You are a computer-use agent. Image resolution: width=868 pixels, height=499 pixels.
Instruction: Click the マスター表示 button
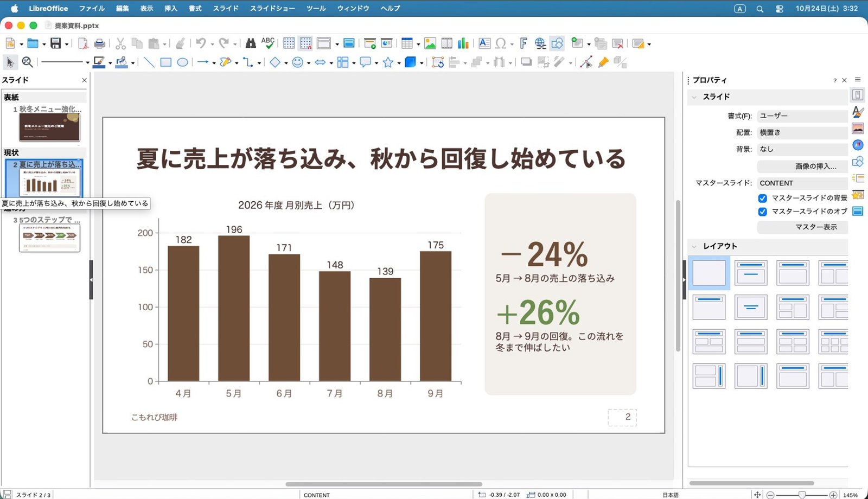click(x=802, y=227)
